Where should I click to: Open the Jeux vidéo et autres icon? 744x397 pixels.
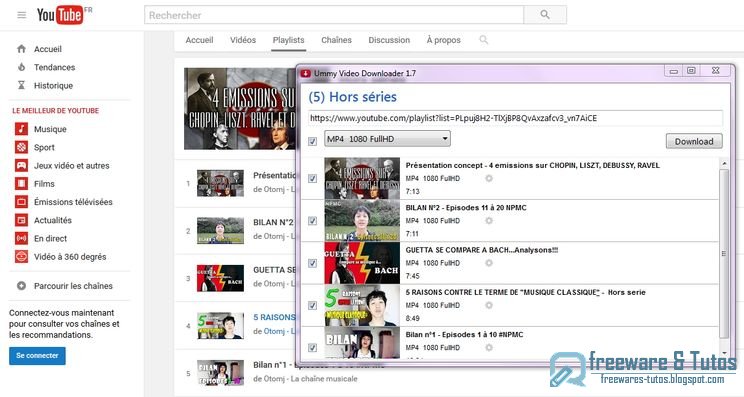point(21,166)
